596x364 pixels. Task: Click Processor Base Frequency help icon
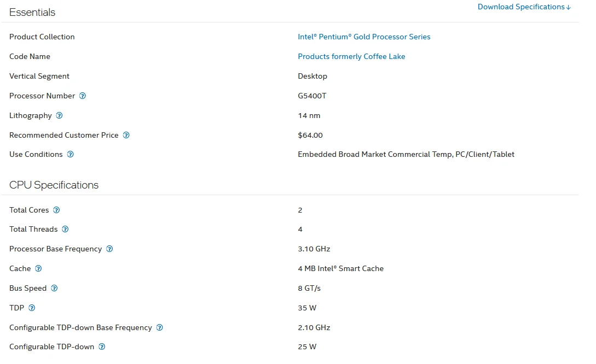[109, 249]
